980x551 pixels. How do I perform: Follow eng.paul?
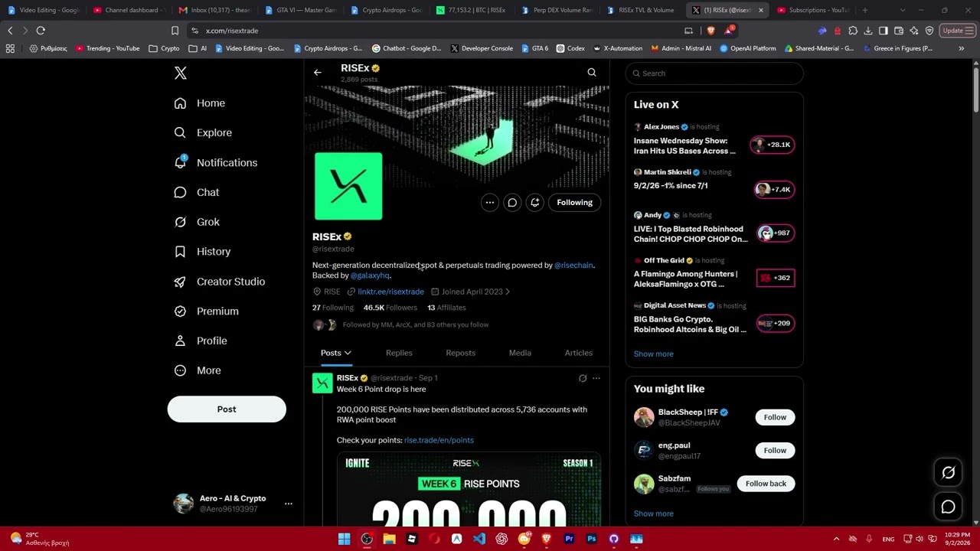tap(775, 450)
